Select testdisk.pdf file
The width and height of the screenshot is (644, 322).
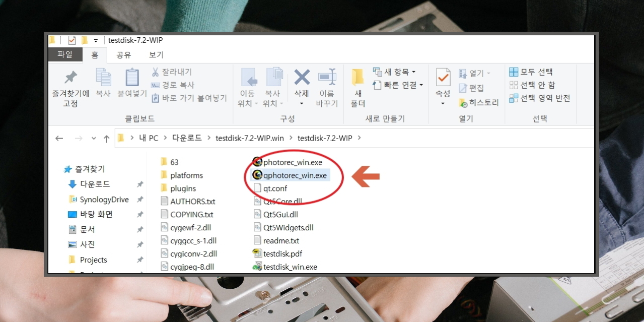277,254
